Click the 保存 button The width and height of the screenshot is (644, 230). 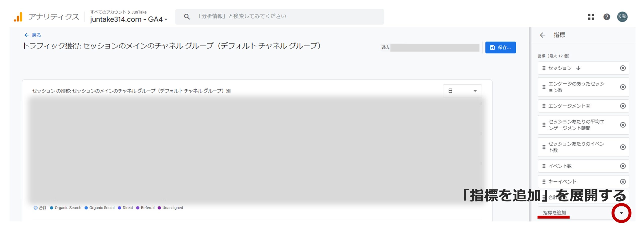(501, 47)
